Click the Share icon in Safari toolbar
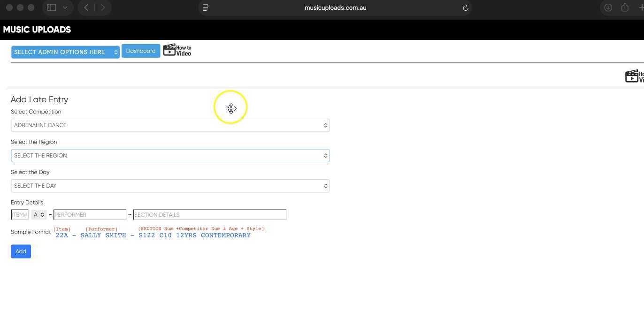The height and width of the screenshot is (334, 644). point(625,8)
